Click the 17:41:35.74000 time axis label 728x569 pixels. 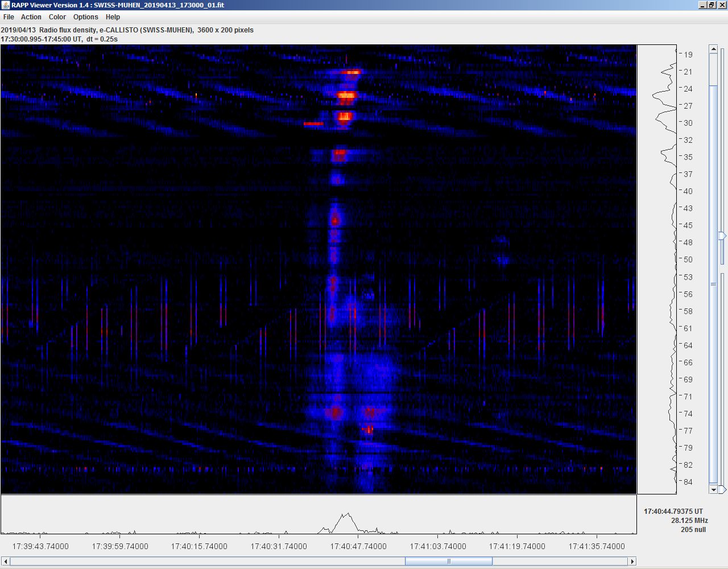(x=597, y=546)
